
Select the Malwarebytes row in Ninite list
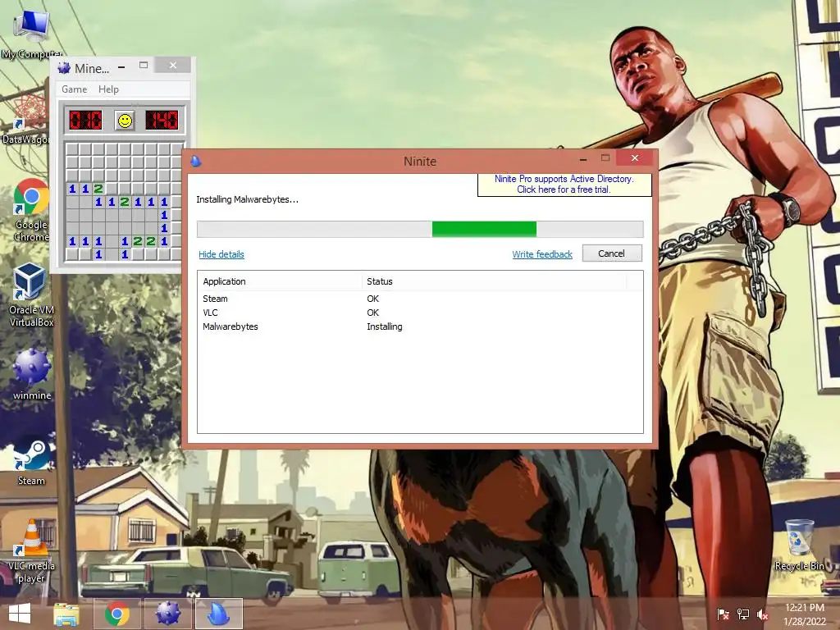[x=420, y=326]
